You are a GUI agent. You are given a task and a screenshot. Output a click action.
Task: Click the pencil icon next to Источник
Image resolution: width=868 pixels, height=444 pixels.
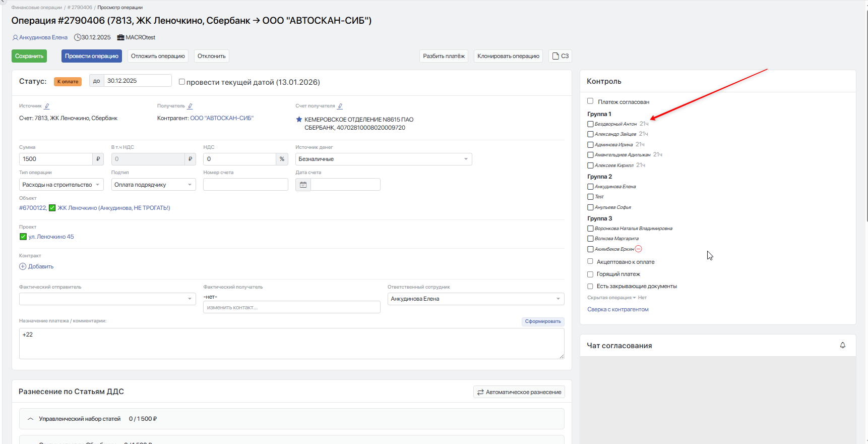click(x=47, y=106)
